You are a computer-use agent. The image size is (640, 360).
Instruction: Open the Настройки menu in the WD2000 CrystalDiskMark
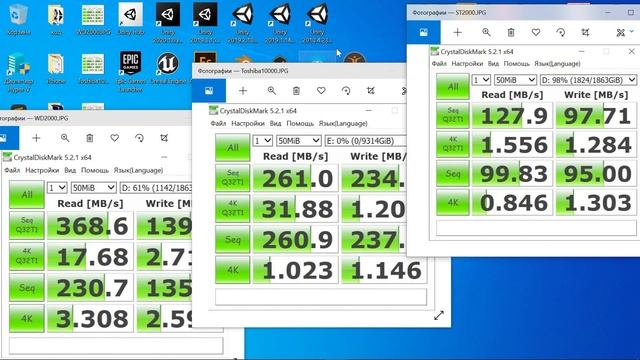[x=42, y=170]
